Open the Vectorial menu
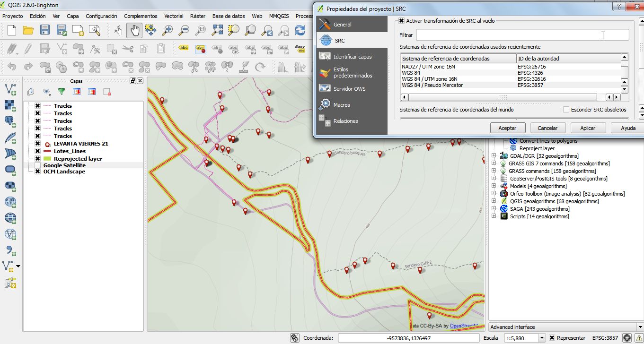The image size is (644, 344). tap(174, 16)
